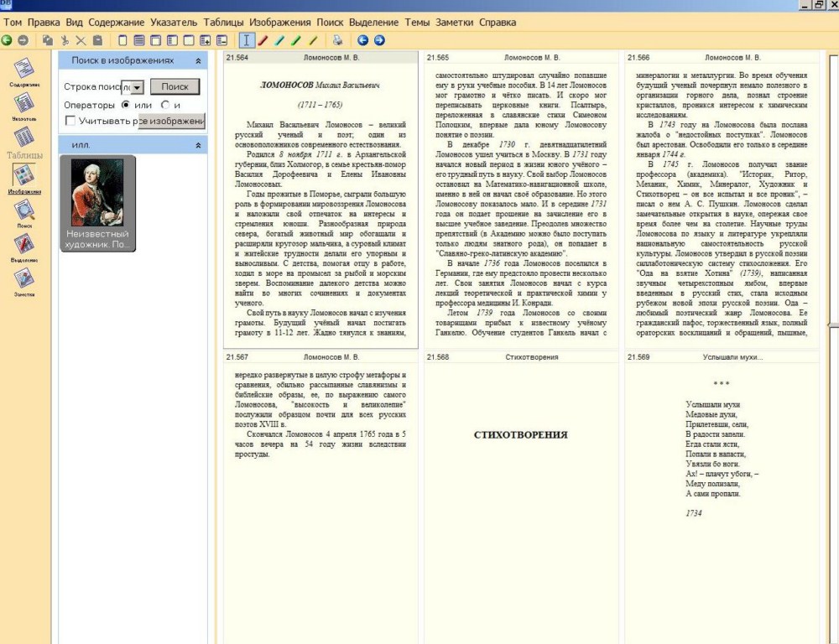Collapse the 'Поиск в изображениях' panel
This screenshot has width=839, height=644.
click(198, 61)
